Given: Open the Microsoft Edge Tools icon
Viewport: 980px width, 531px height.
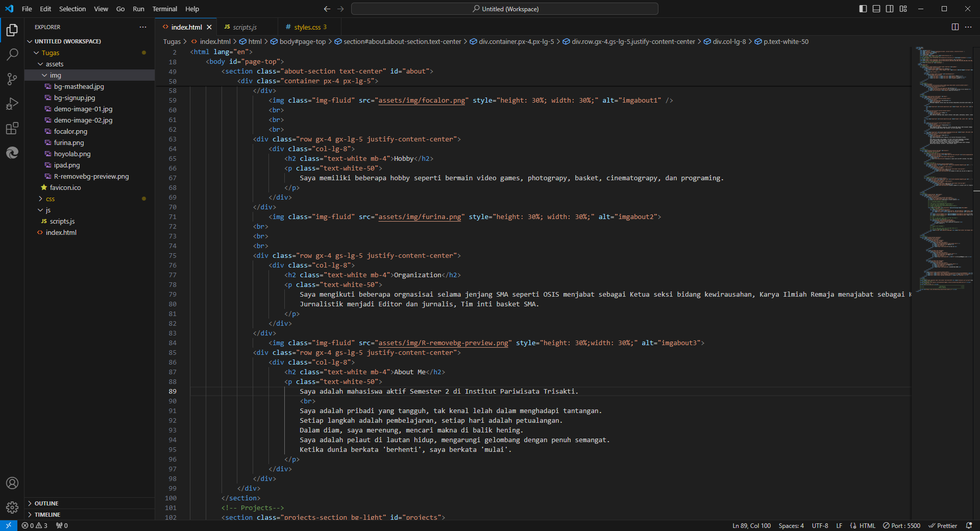Looking at the screenshot, I should coord(12,153).
